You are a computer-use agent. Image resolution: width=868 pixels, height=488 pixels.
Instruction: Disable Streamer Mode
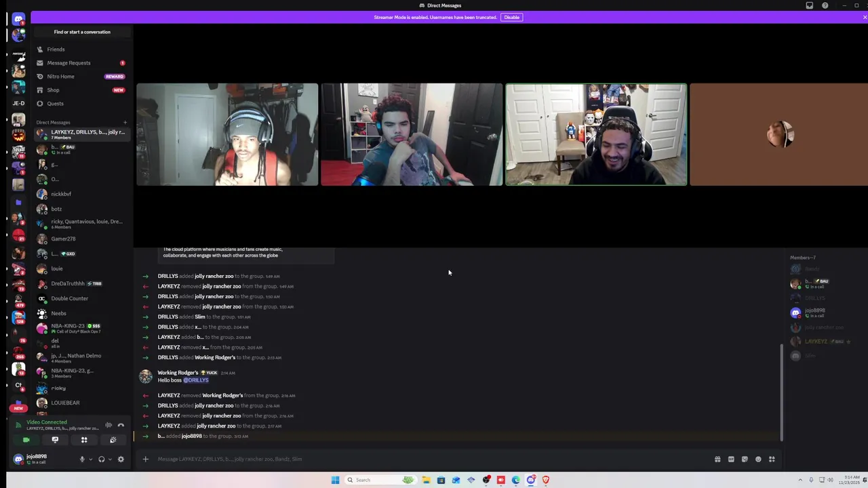(511, 17)
